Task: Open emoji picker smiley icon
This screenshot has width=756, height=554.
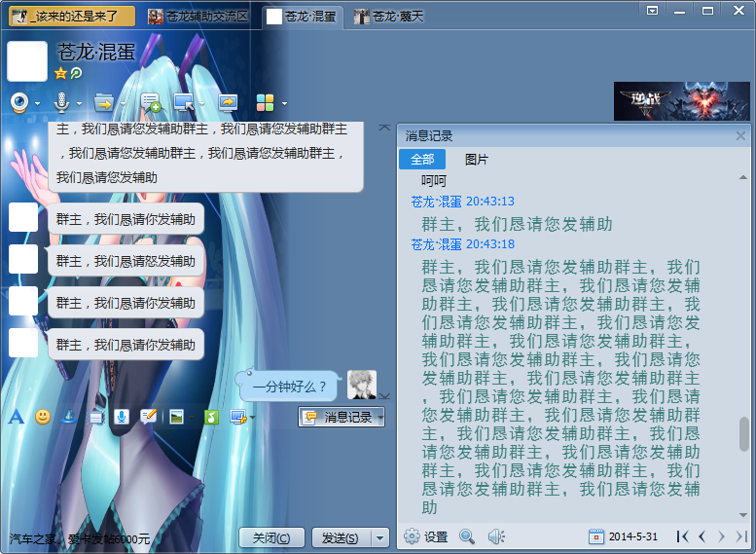Action: (43, 417)
